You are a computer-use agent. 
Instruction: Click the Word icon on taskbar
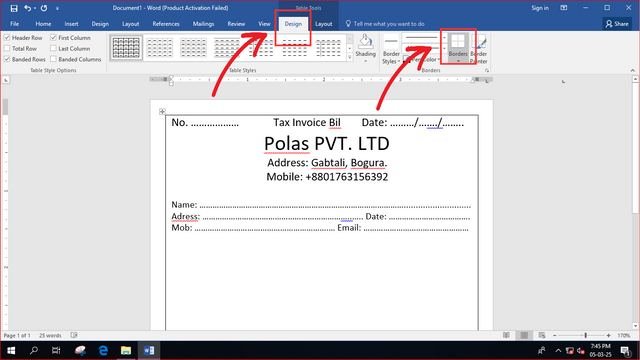[149, 351]
